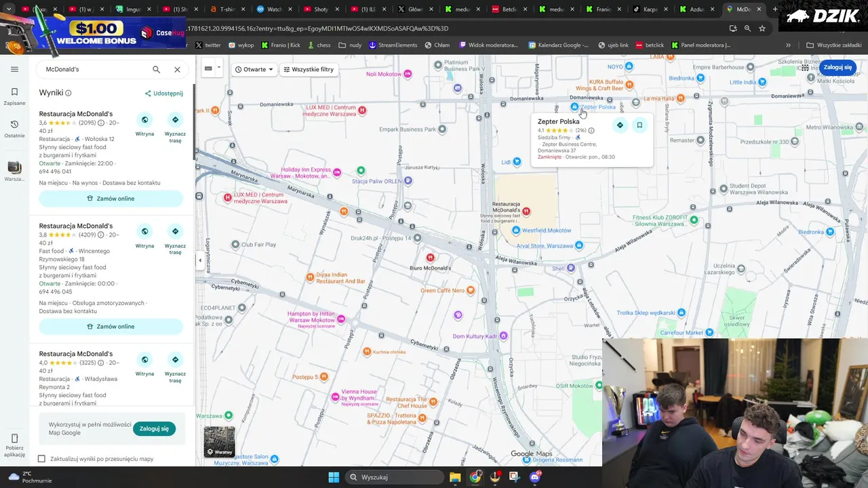Screen dimensions: 868x488
Task: Open a new browser tab
Action: 775,9
